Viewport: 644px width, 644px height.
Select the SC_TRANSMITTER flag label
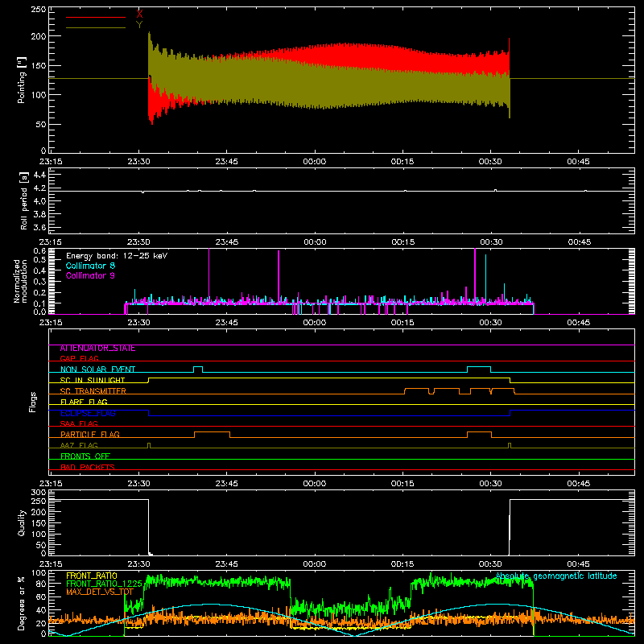pyautogui.click(x=93, y=391)
